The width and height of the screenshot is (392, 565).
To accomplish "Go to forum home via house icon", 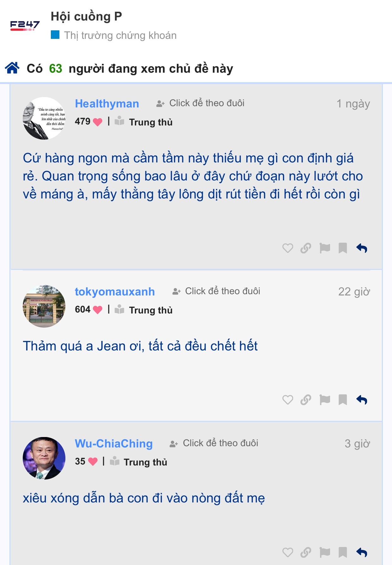I will pyautogui.click(x=12, y=68).
